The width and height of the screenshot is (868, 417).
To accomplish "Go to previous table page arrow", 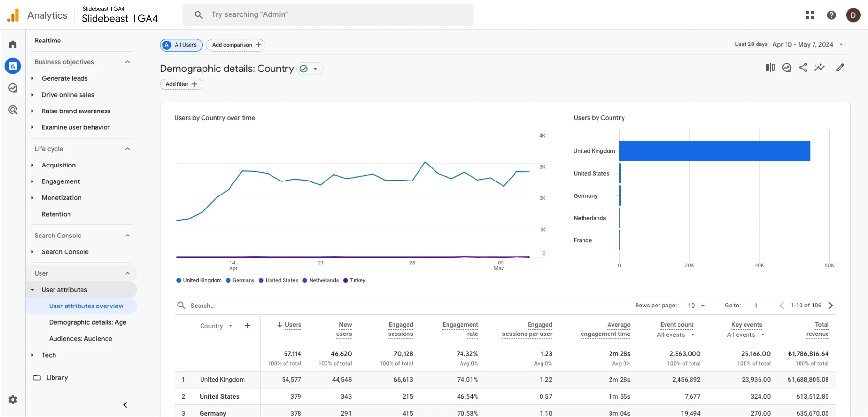I will [782, 306].
